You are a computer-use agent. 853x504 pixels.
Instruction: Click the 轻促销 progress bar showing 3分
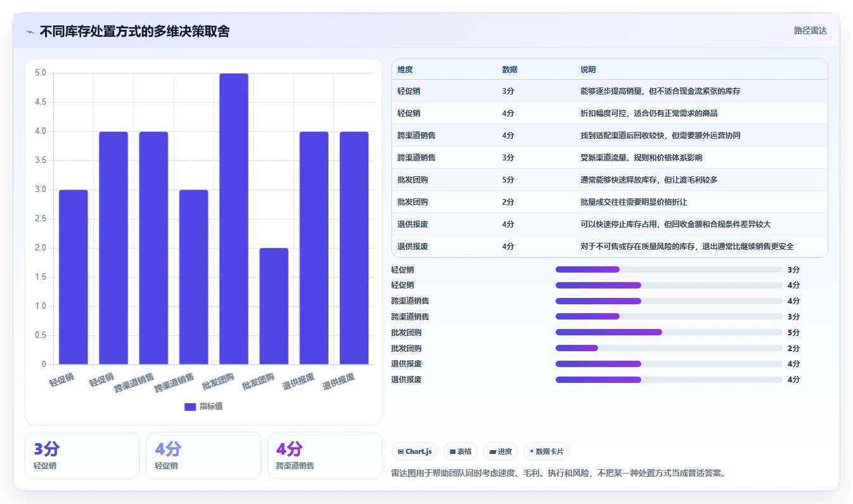tap(669, 269)
